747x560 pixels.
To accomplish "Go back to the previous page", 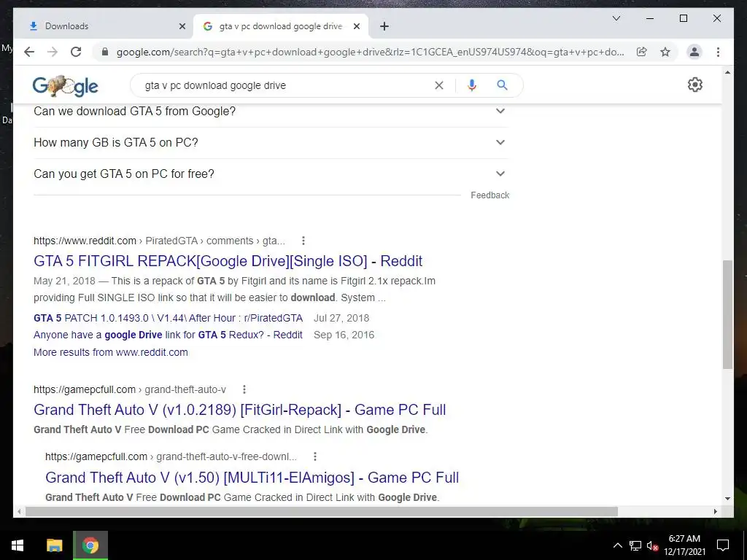I will pyautogui.click(x=29, y=52).
